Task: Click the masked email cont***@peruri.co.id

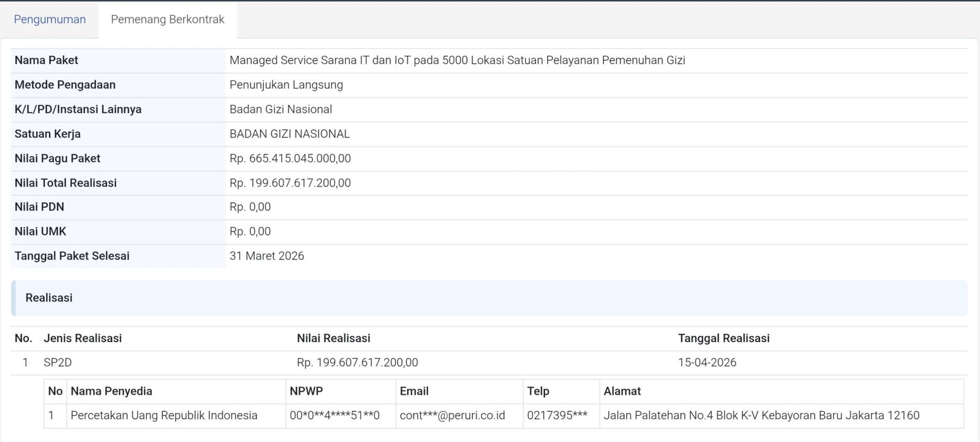Action: [x=452, y=416]
